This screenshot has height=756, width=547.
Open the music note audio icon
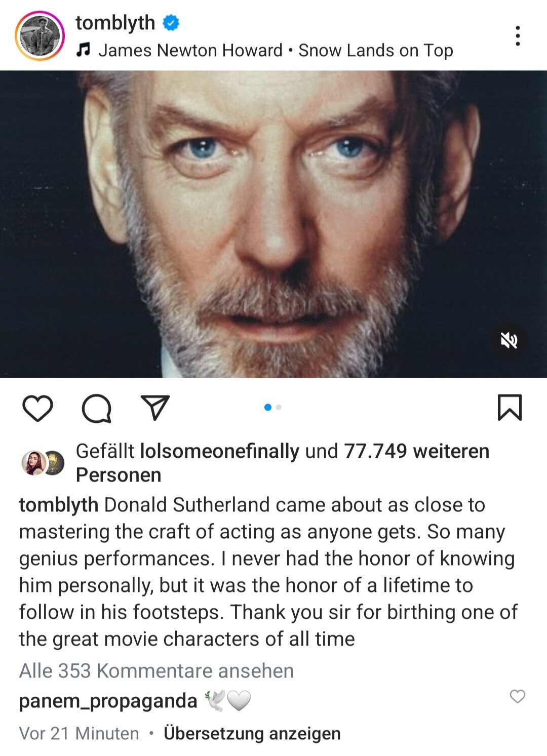[83, 50]
